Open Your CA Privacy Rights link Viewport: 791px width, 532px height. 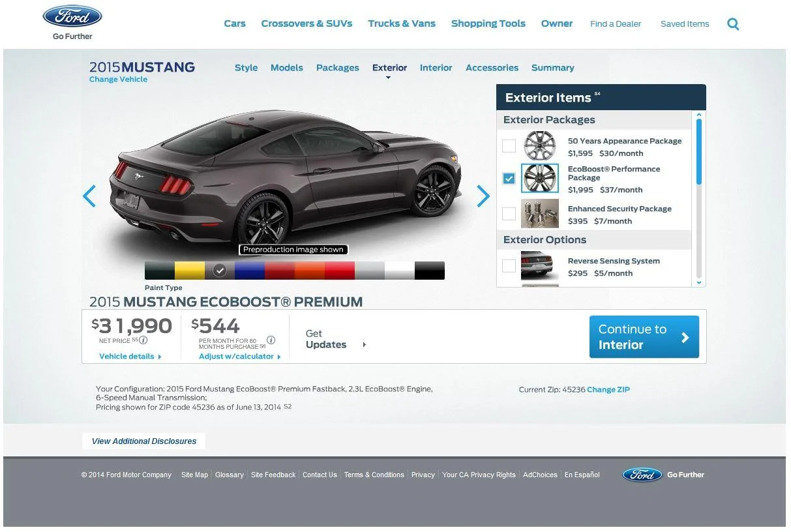pyautogui.click(x=479, y=475)
